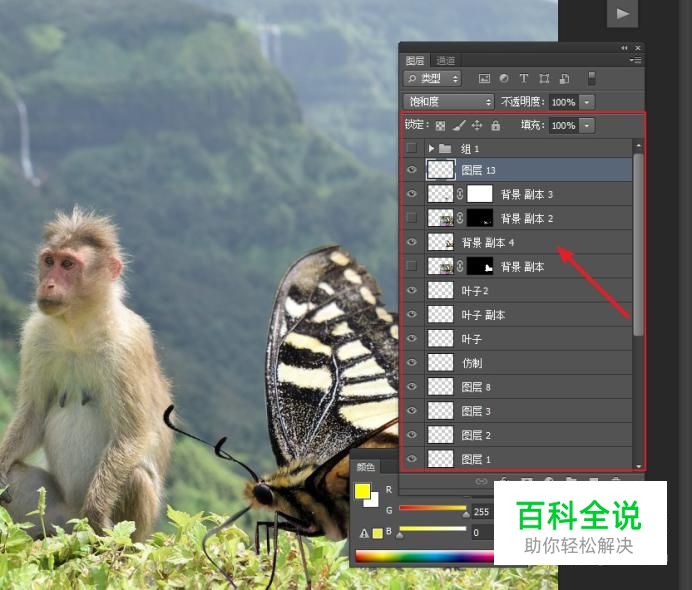Click the link layers chain icon
This screenshot has width=692, height=590.
(481, 481)
